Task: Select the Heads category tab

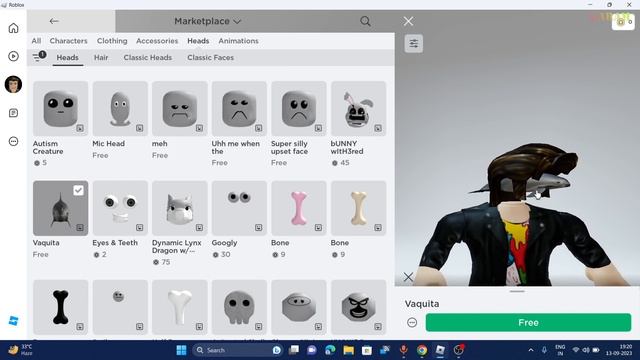Action: [198, 41]
